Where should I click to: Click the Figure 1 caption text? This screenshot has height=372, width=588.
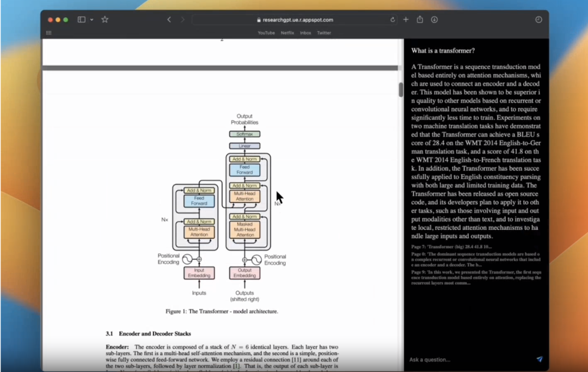tap(222, 311)
